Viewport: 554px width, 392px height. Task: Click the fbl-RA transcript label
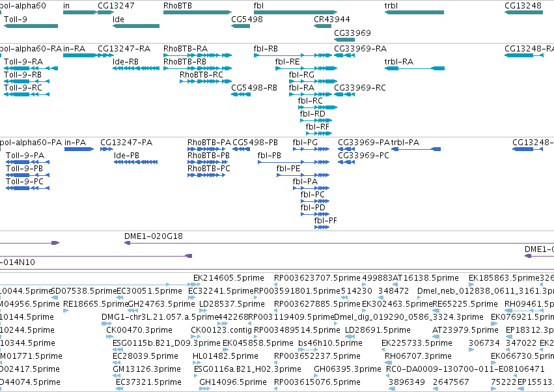[x=301, y=88]
